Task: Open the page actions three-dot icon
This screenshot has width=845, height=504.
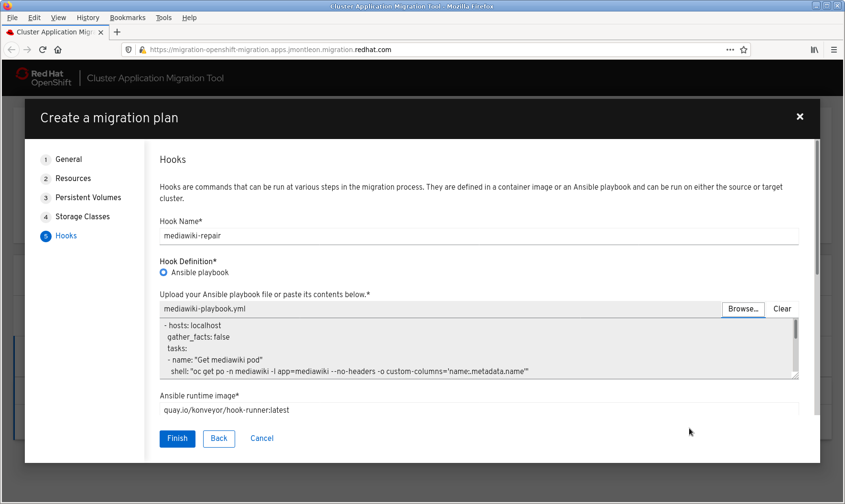Action: click(x=730, y=50)
